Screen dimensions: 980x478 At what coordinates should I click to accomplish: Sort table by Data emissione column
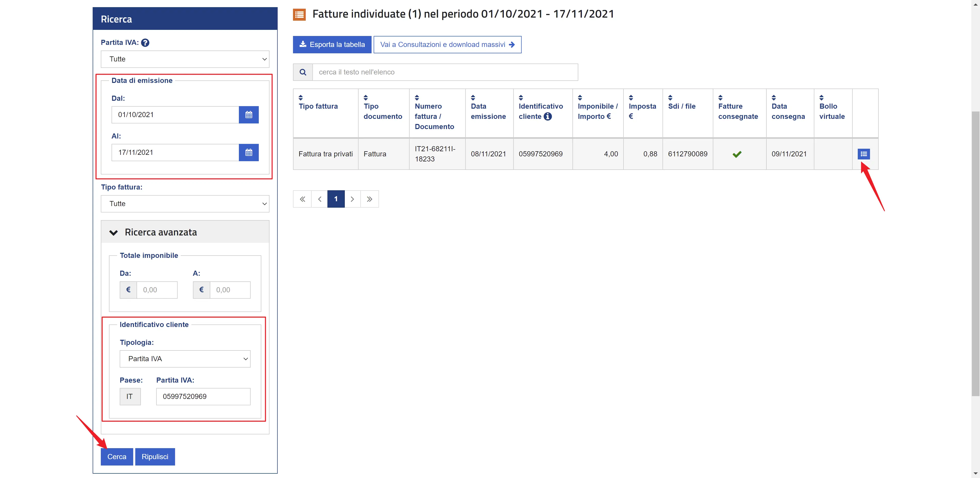473,98
